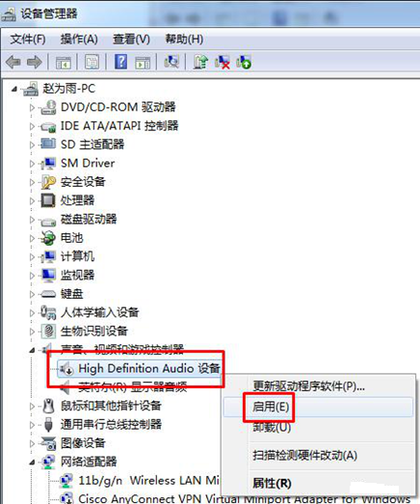Expand the DVD/CD-ROM 驱动器 node
The height and width of the screenshot is (504, 420).
32,107
